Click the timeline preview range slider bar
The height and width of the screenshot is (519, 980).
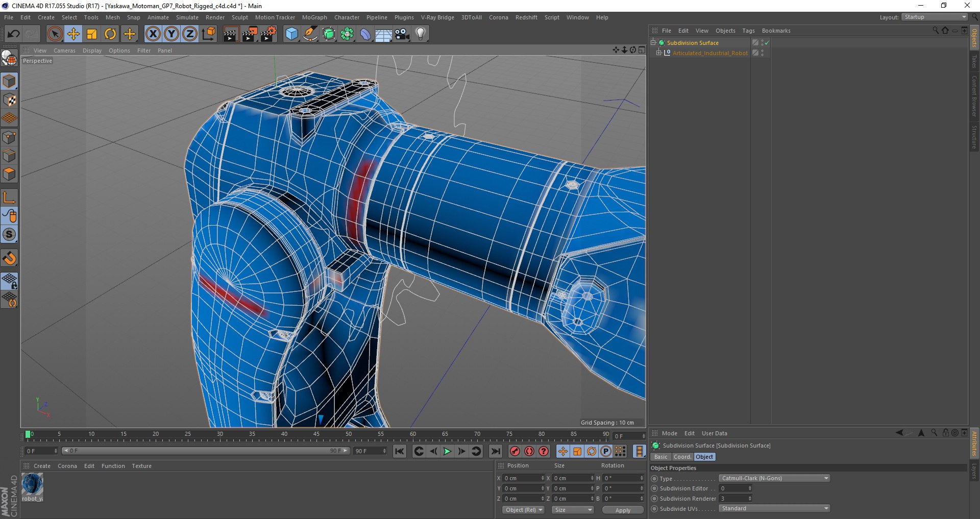(205, 451)
